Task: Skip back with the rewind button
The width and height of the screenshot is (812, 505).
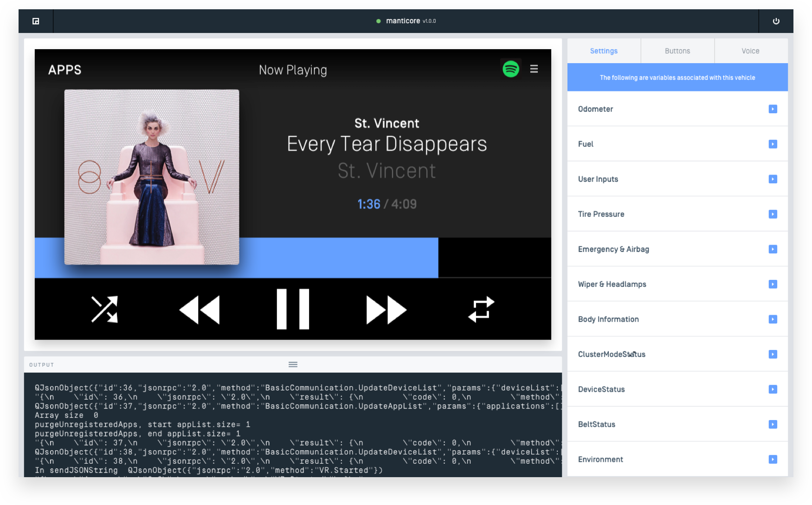Action: pyautogui.click(x=200, y=310)
